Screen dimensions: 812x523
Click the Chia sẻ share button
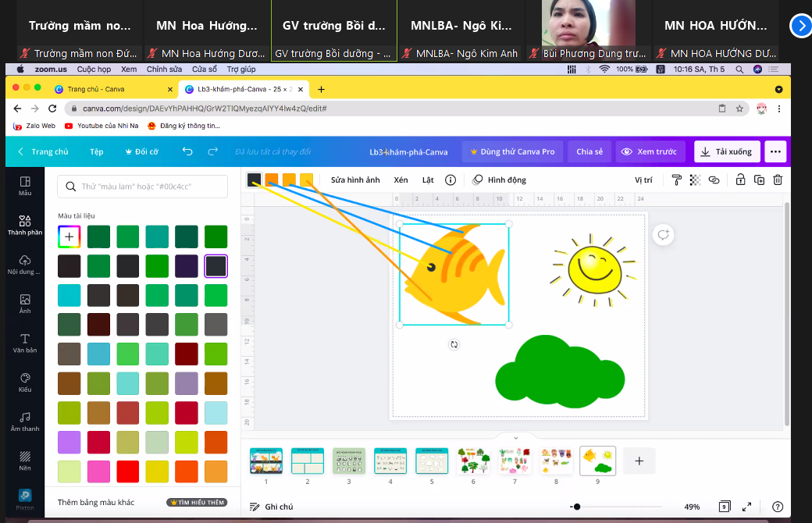(x=589, y=151)
